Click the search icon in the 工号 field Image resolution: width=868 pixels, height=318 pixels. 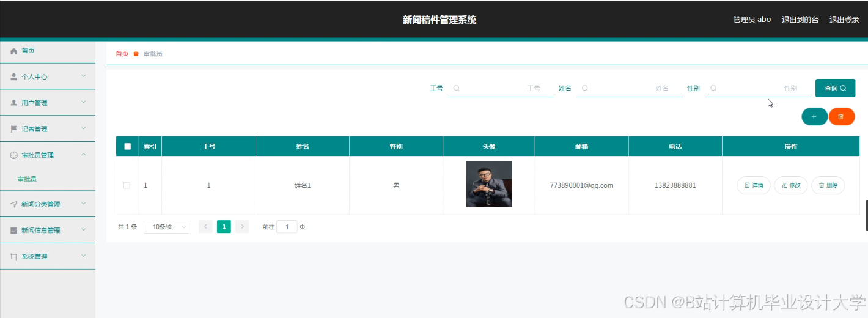point(456,88)
